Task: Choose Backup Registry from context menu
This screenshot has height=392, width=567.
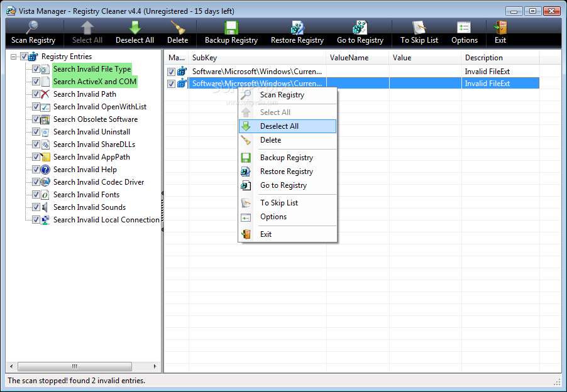Action: (287, 158)
